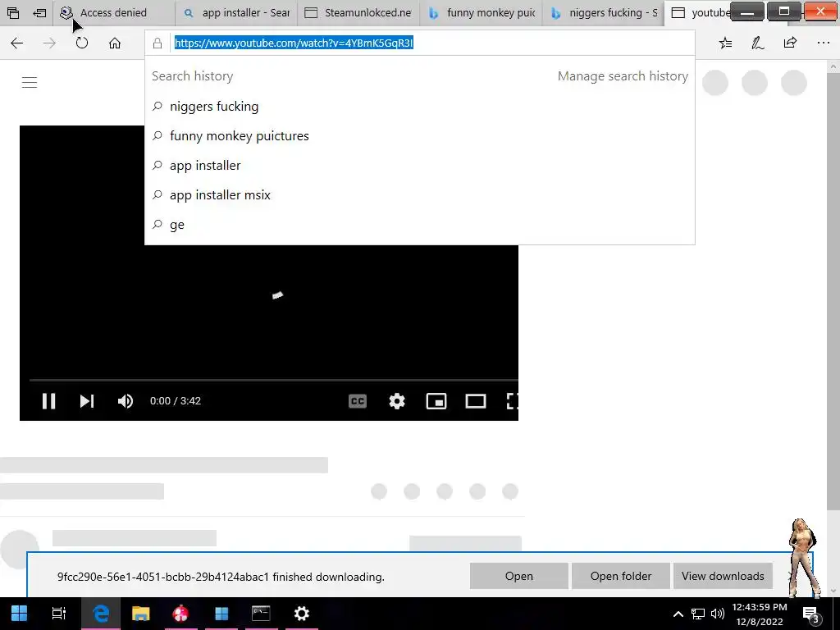The height and width of the screenshot is (630, 840).
Task: Open the finished download file
Action: pyautogui.click(x=518, y=576)
